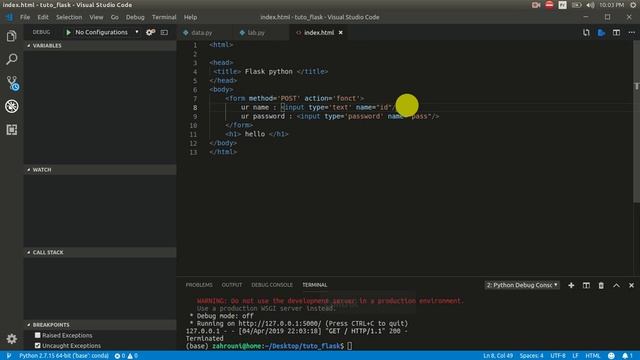Switch to the Debug Console panel tab
Screen dimensions: 640x360
click(272, 285)
